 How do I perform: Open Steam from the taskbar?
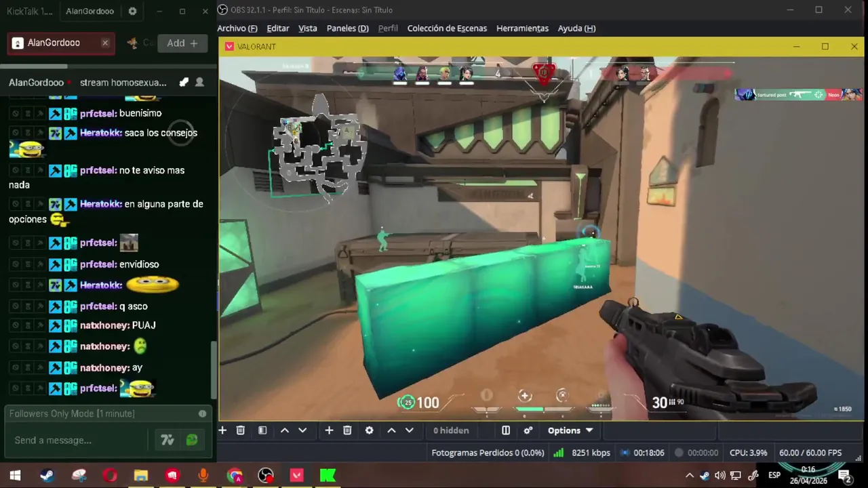pos(47,476)
